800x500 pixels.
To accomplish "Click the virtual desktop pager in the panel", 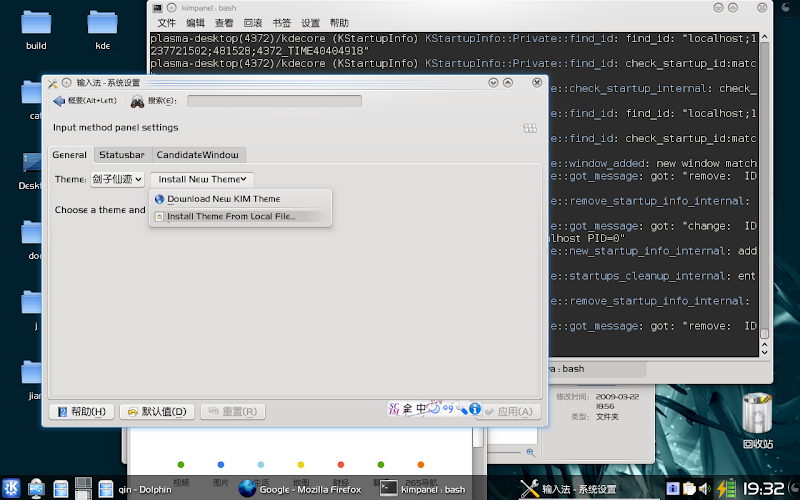I will (83, 488).
